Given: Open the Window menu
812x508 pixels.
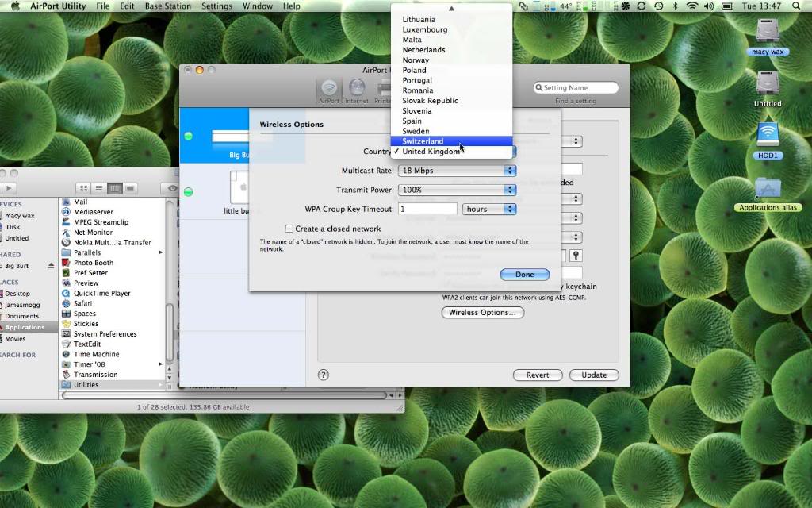Looking at the screenshot, I should [x=258, y=6].
